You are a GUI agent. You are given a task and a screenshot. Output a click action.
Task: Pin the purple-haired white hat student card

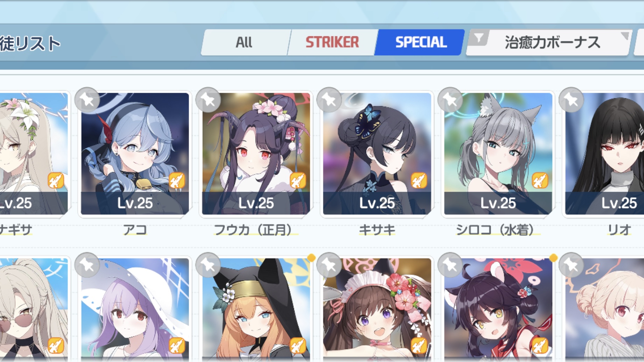click(87, 265)
